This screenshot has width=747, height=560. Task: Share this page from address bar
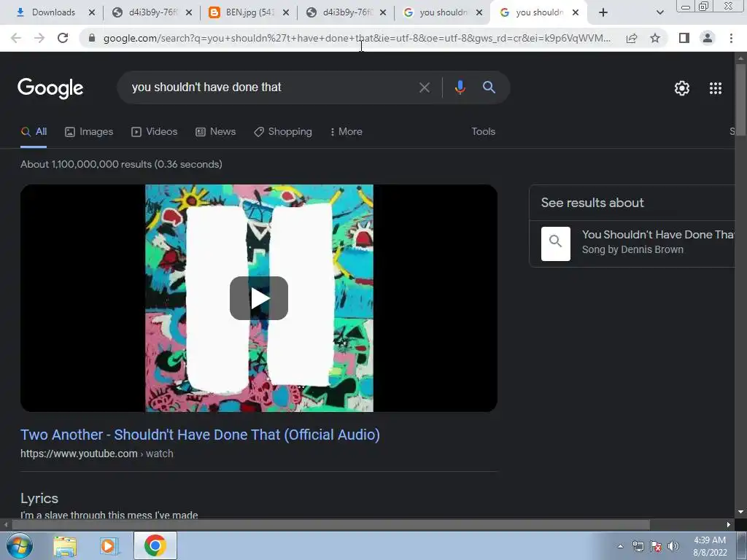pos(632,38)
